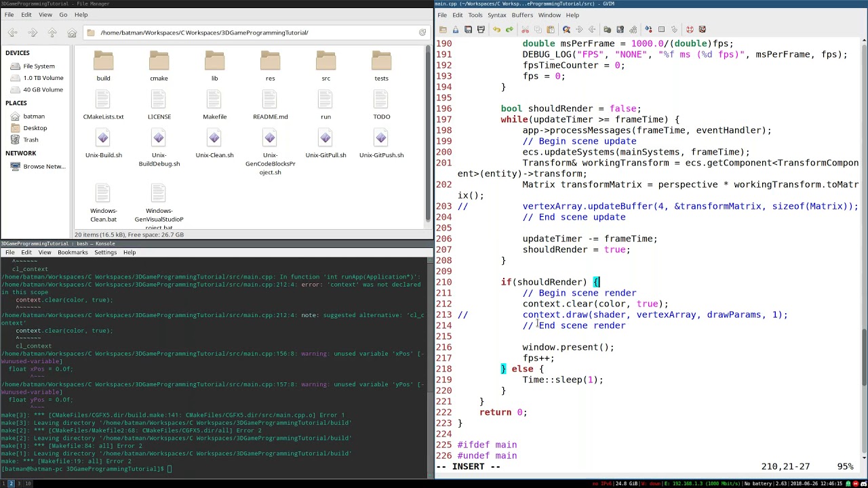Select Unix-GitPush.sh script
This screenshot has height=488, width=868.
click(x=381, y=144)
